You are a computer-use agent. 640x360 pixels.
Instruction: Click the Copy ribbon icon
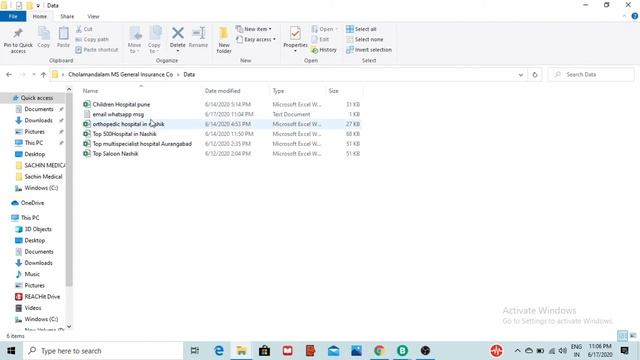(44, 38)
